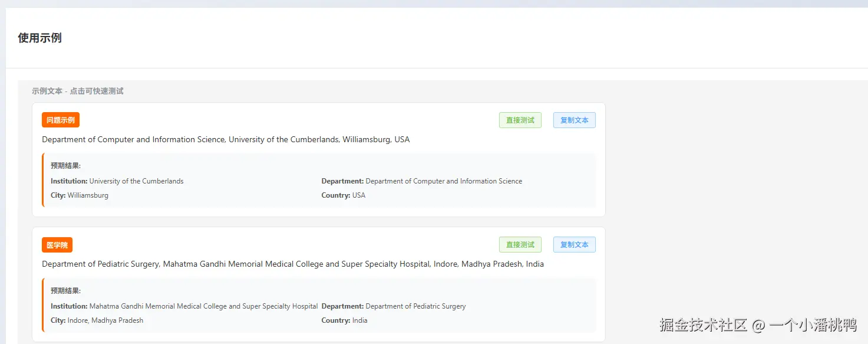Click 复制文本 in the 问题示例 card
This screenshot has width=868, height=344.
pyautogui.click(x=574, y=120)
